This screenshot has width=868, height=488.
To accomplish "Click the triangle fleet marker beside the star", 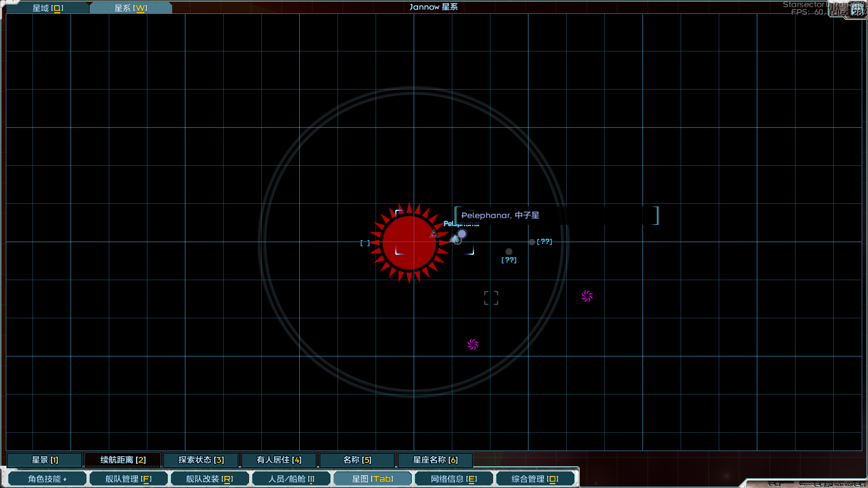I will pos(434,234).
